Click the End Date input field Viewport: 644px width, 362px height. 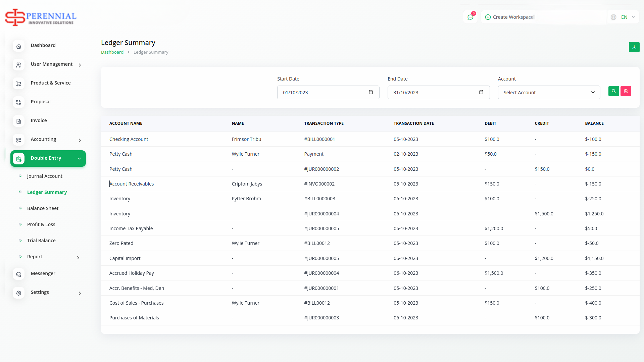pyautogui.click(x=433, y=93)
